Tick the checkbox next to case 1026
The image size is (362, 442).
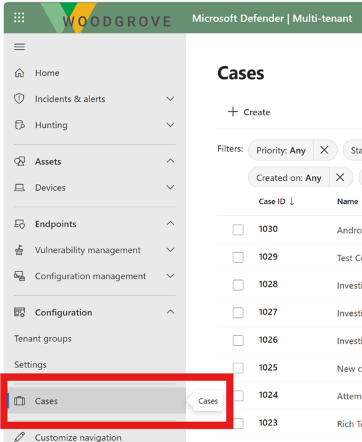238,340
